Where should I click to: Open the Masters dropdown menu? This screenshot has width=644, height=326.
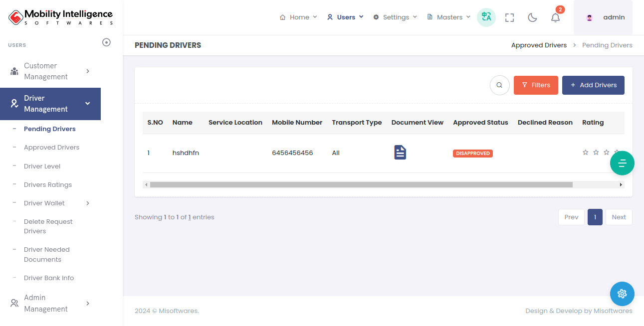tap(449, 17)
